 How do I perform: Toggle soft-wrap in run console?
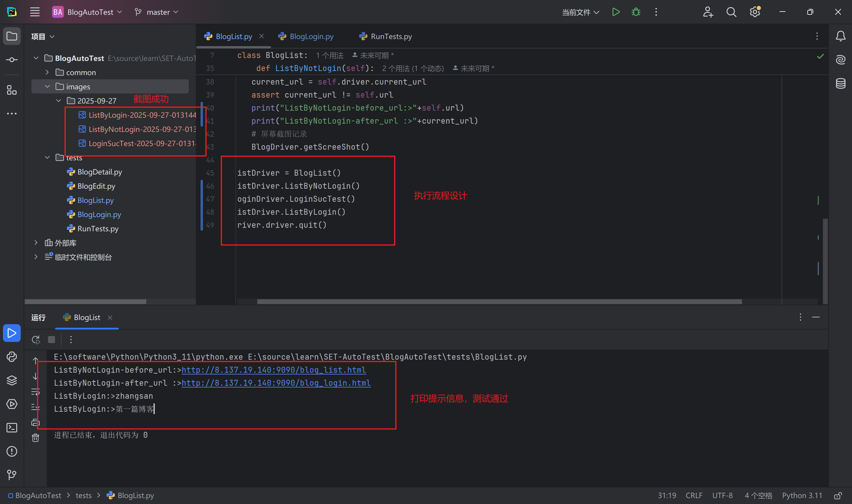(35, 392)
